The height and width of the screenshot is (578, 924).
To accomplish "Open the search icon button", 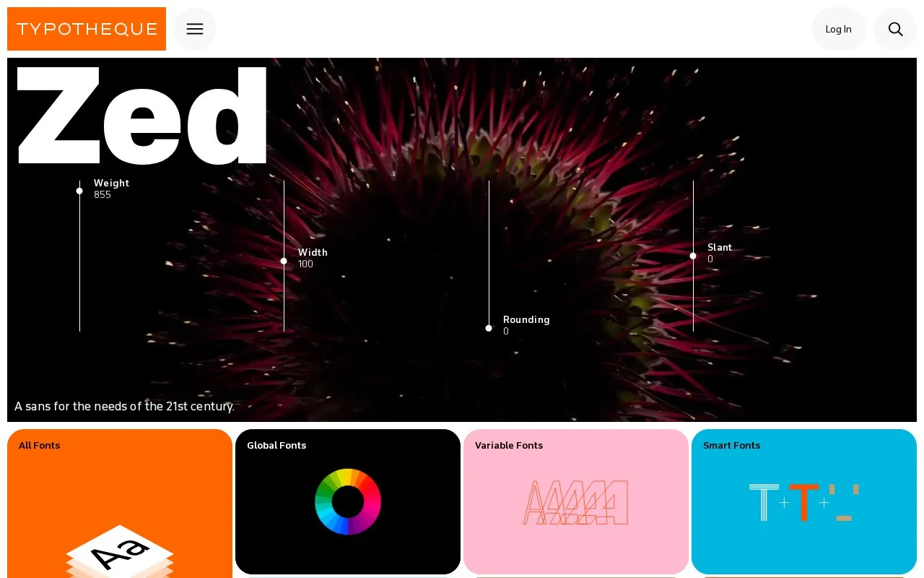I will [x=895, y=29].
